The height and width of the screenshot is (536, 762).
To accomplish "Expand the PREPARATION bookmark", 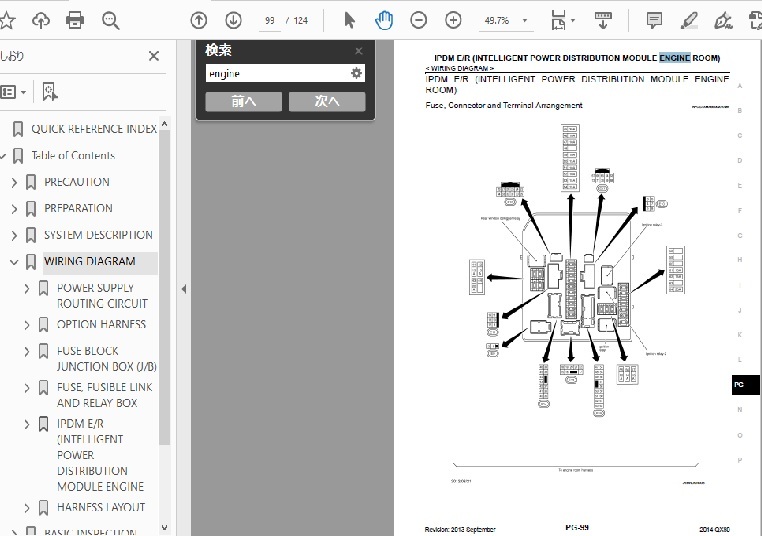I will click(x=14, y=208).
